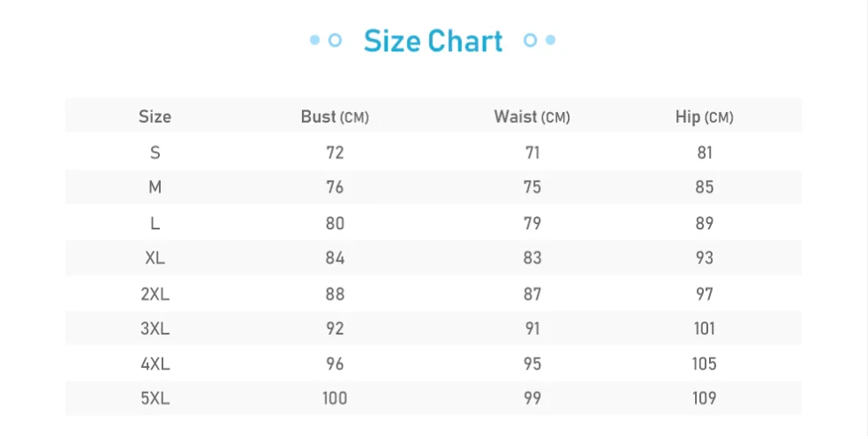Viewport: 868px width, 436px height.
Task: Click hip value 81 for size S
Action: (x=704, y=152)
